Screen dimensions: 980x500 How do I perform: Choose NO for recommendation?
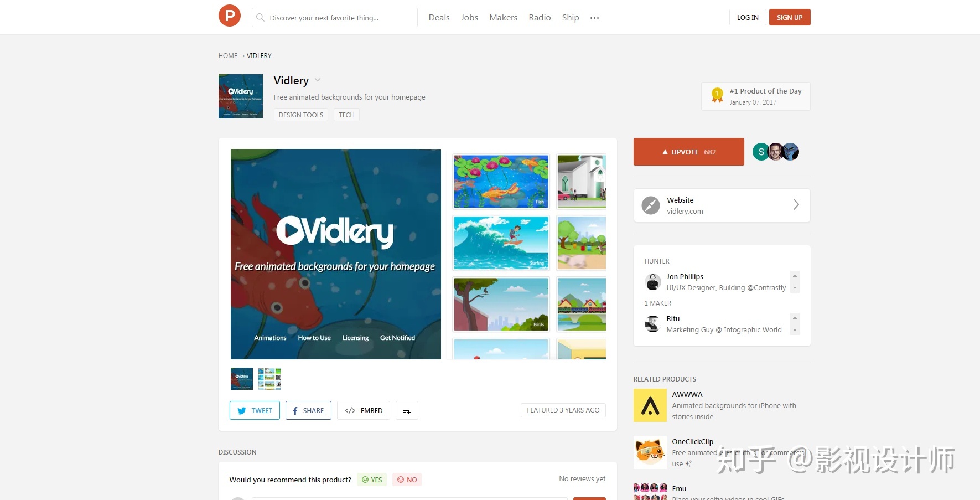pyautogui.click(x=407, y=480)
